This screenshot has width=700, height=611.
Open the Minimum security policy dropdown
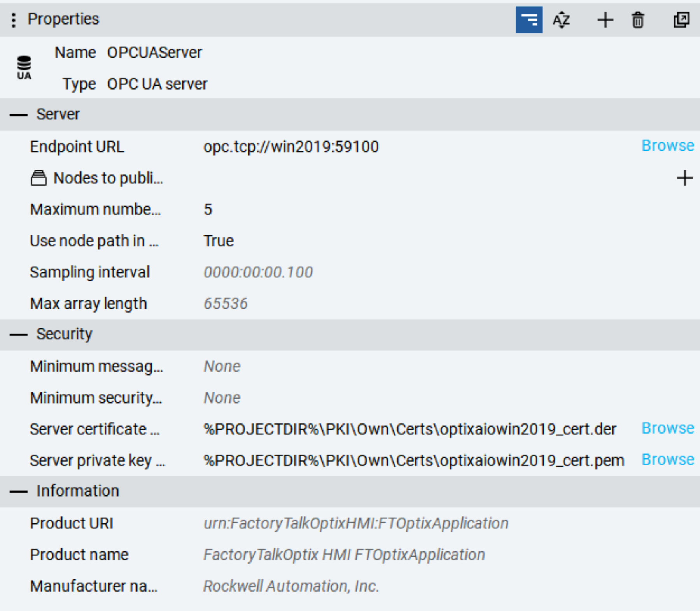tap(222, 398)
